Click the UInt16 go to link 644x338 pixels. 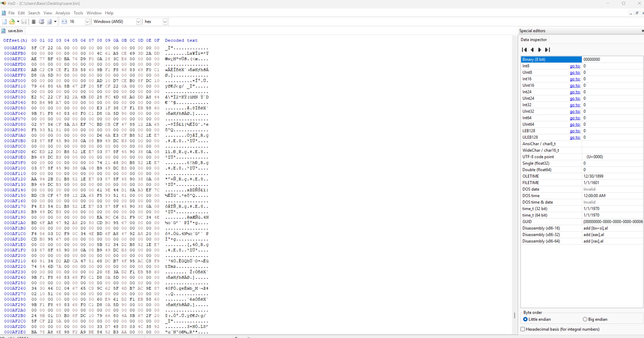pos(575,85)
